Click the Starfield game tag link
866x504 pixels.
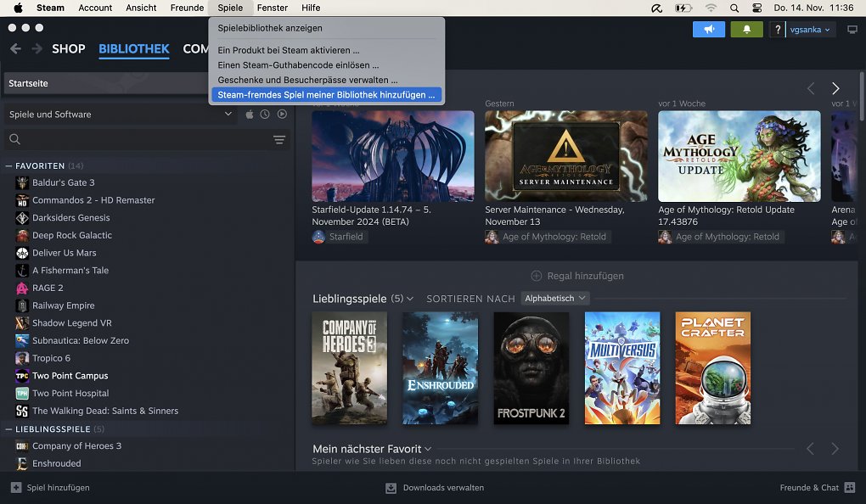tap(339, 237)
